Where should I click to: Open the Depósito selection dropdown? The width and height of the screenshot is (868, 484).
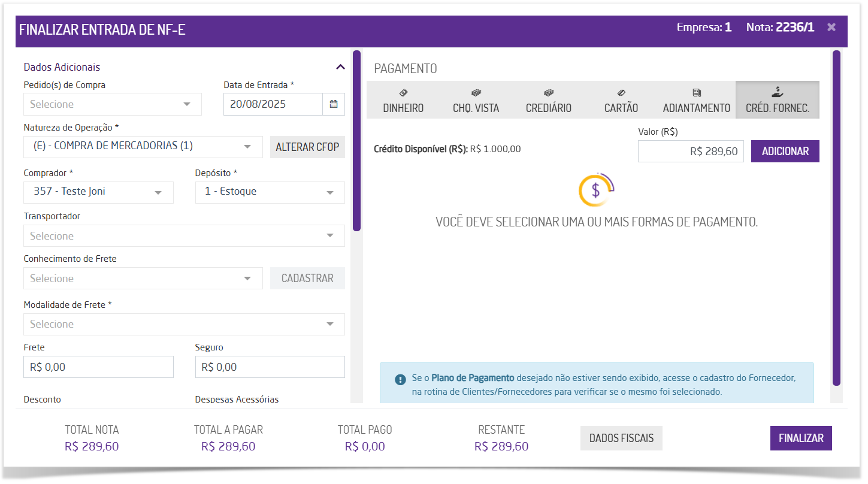click(270, 192)
